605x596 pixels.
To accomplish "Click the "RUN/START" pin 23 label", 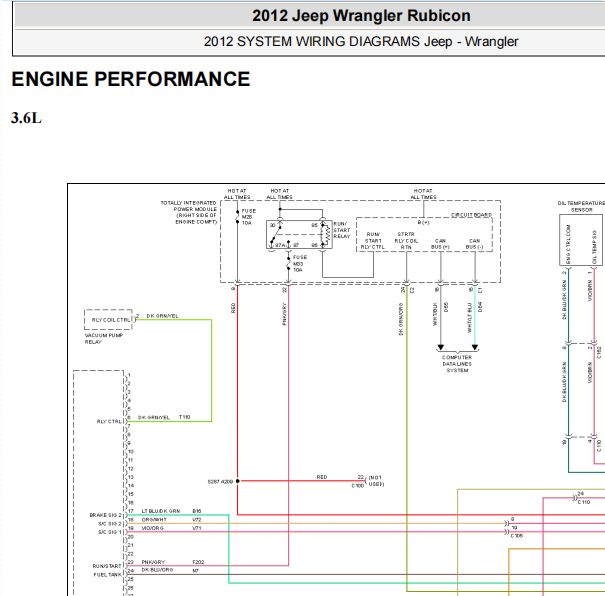I will (107, 566).
